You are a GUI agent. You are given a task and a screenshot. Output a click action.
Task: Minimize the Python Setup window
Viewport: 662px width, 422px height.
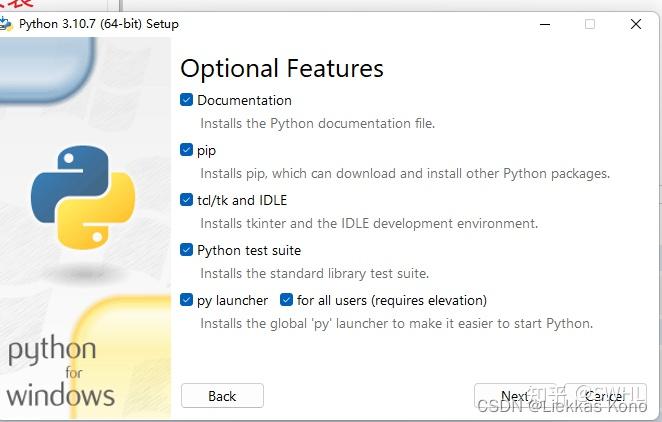click(x=545, y=24)
